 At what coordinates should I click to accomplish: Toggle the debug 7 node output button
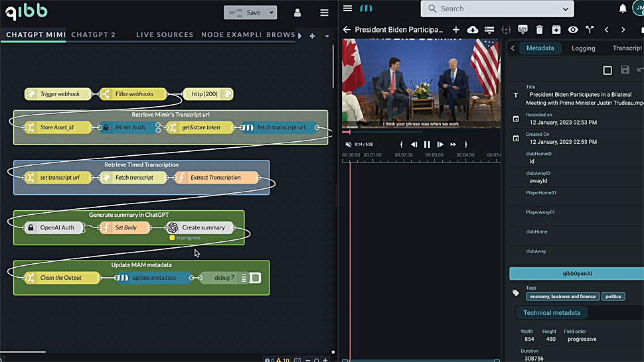click(255, 278)
